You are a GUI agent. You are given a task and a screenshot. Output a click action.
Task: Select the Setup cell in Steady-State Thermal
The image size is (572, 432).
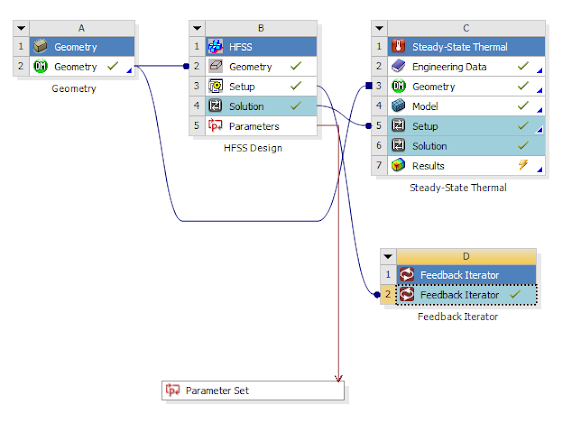(x=466, y=126)
